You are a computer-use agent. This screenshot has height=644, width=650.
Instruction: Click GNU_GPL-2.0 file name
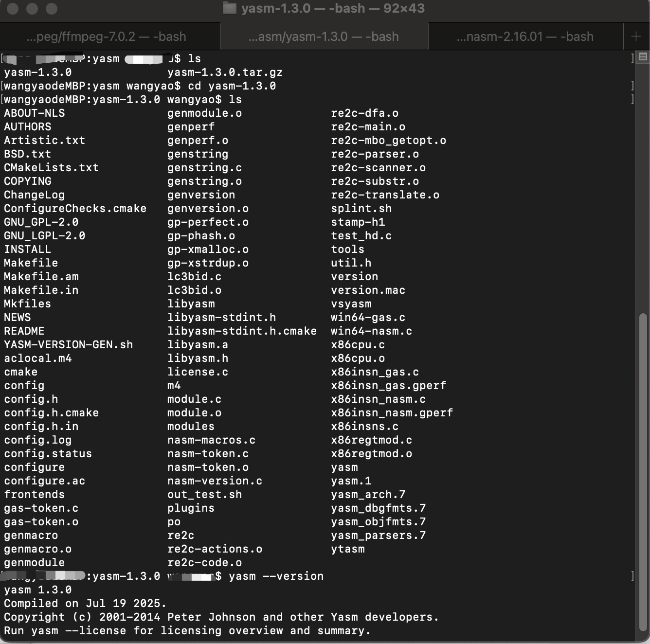pyautogui.click(x=41, y=222)
